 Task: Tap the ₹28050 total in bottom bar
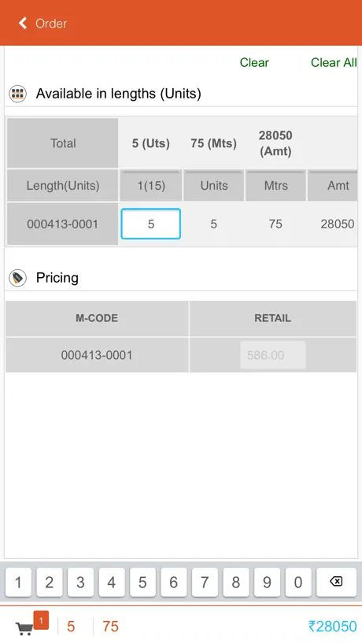point(332,627)
